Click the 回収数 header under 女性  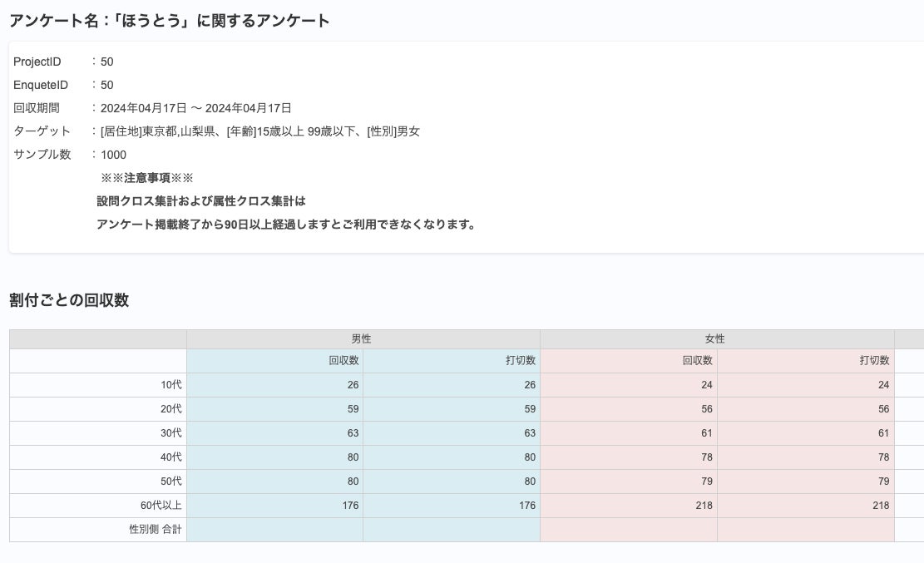[697, 361]
